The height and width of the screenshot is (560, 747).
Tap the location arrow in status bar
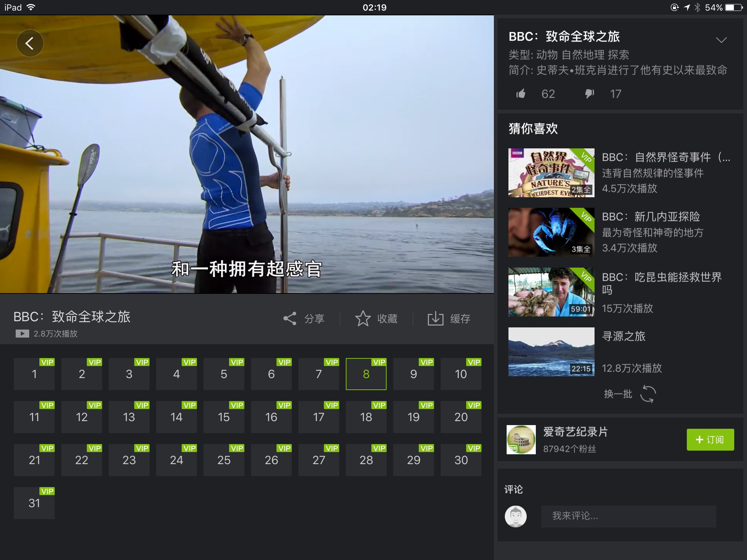point(687,7)
